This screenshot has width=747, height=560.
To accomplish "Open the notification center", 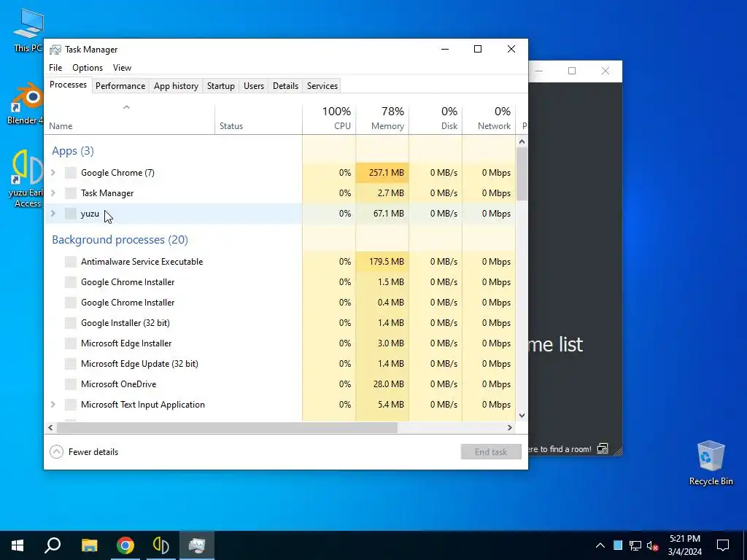I will point(723,545).
